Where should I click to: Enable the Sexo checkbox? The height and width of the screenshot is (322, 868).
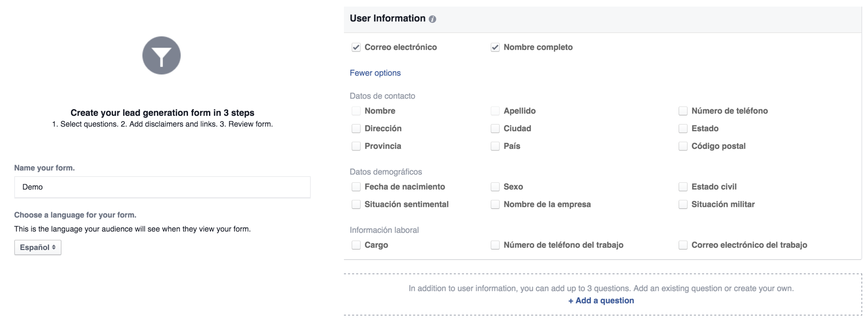pyautogui.click(x=495, y=187)
